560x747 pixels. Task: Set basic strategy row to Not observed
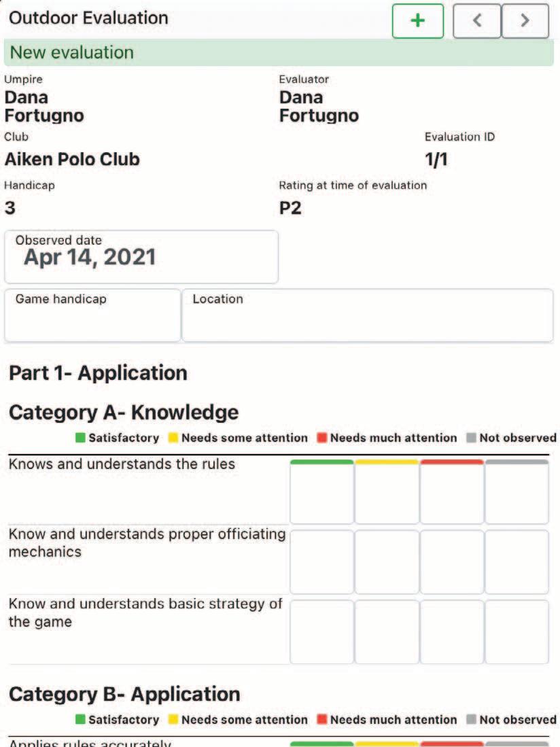pyautogui.click(x=517, y=631)
